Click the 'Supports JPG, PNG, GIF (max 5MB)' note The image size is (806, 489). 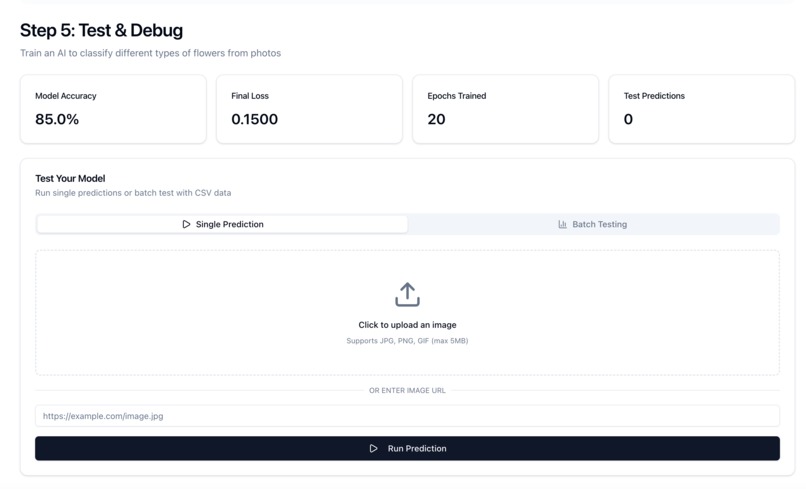coord(407,341)
